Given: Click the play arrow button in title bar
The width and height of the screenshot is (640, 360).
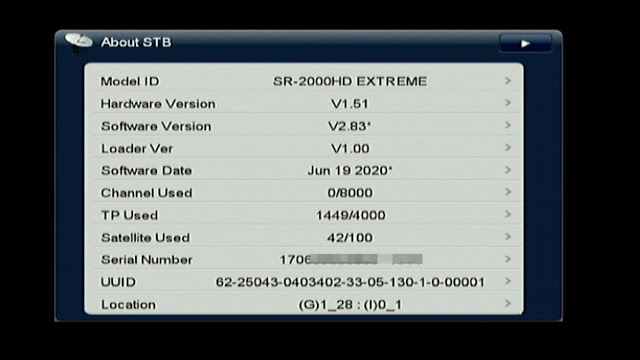Looking at the screenshot, I should [525, 43].
